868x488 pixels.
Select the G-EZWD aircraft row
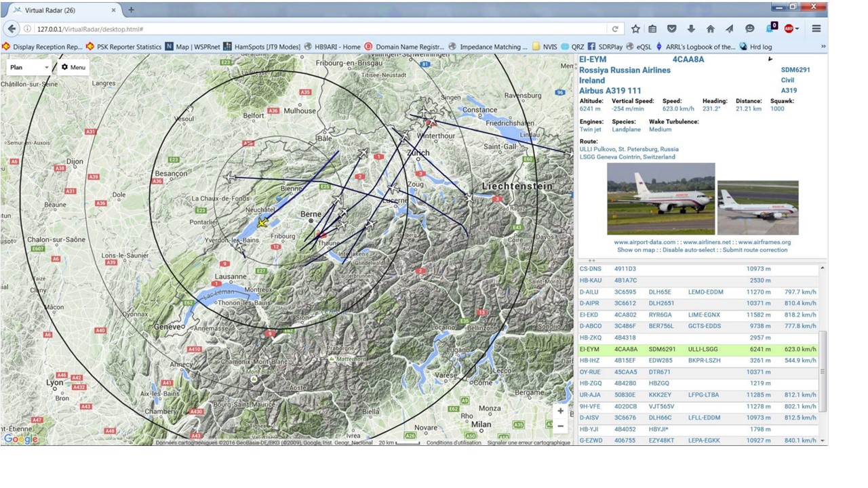pos(698,441)
